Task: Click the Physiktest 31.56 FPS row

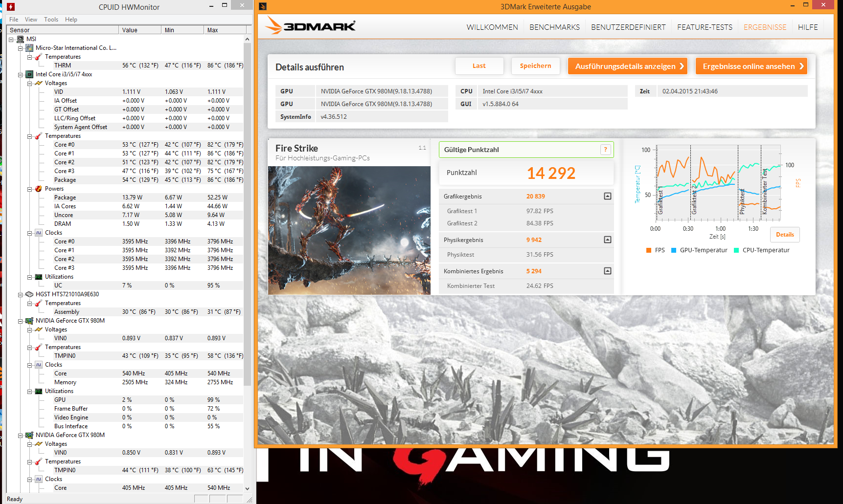Action: click(526, 255)
